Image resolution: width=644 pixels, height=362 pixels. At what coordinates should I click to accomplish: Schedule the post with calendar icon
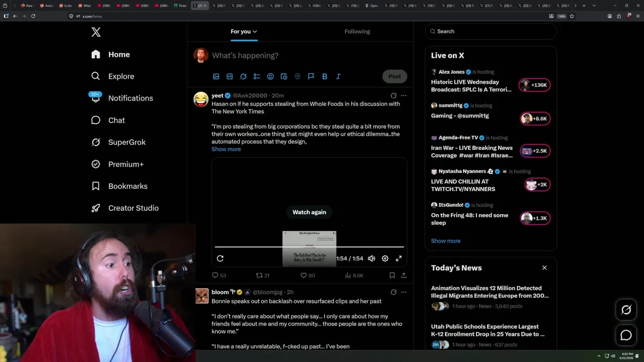click(x=284, y=76)
